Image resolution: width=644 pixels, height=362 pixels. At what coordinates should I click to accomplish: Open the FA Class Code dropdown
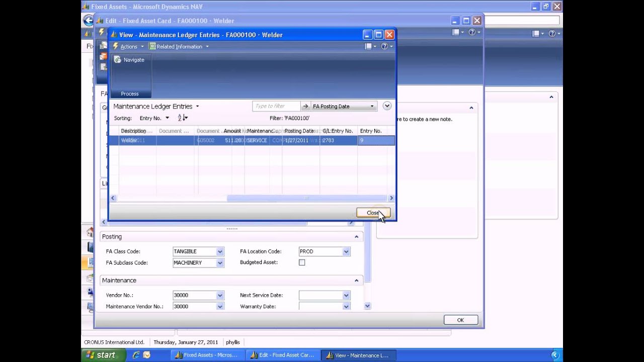coord(220,251)
